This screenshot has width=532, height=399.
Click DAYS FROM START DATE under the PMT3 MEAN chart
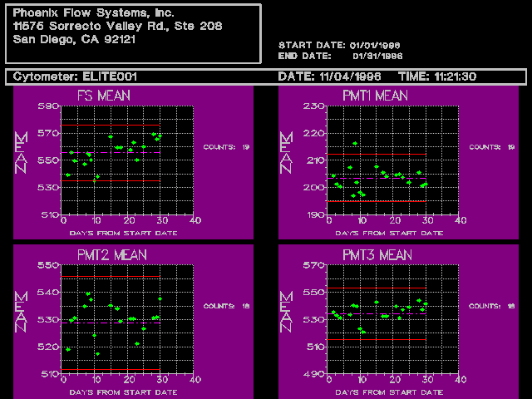click(x=389, y=392)
